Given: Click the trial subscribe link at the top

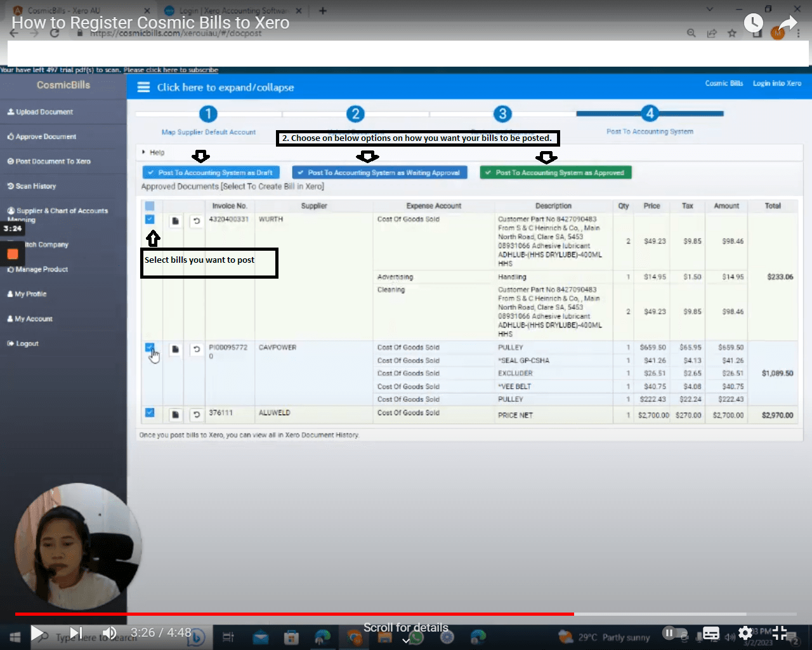Looking at the screenshot, I should (x=171, y=70).
